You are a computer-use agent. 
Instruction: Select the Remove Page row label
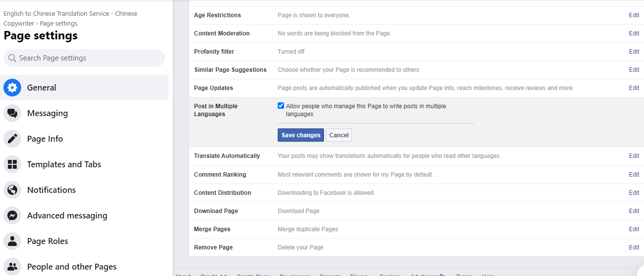click(x=213, y=247)
